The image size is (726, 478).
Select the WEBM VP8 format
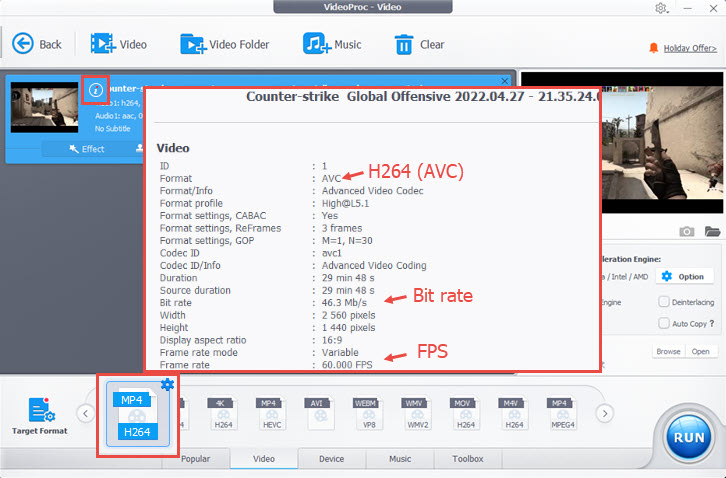click(x=369, y=414)
